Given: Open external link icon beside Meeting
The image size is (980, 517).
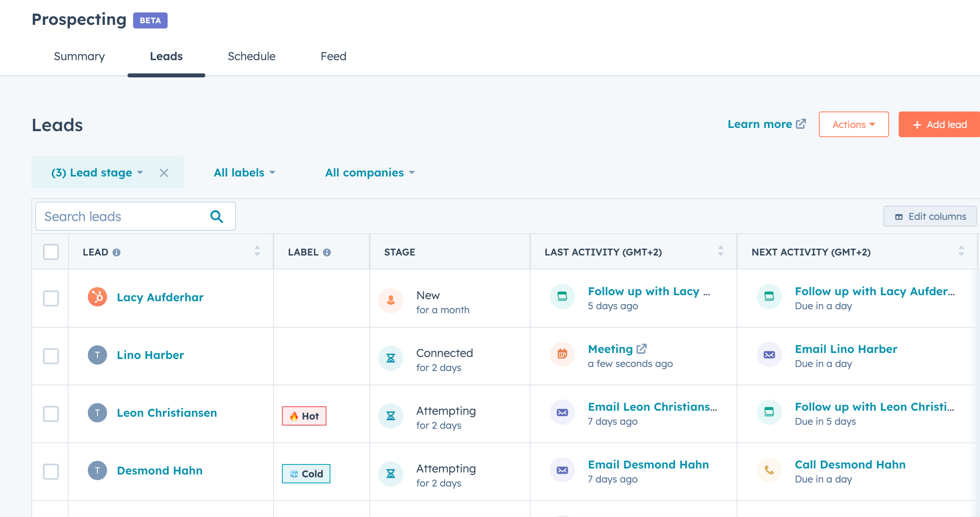Looking at the screenshot, I should pos(642,349).
